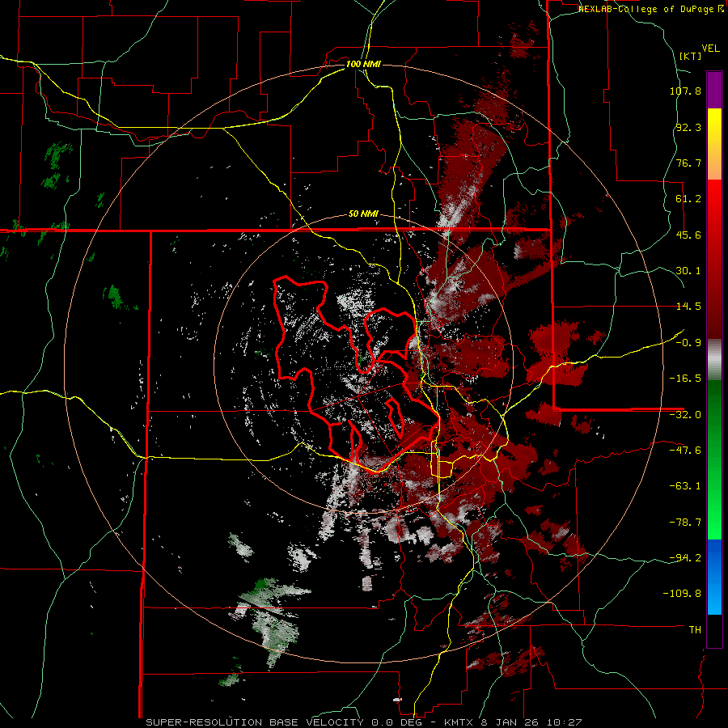
Task: Click the -16.5 velocity scale value
Action: click(x=685, y=379)
